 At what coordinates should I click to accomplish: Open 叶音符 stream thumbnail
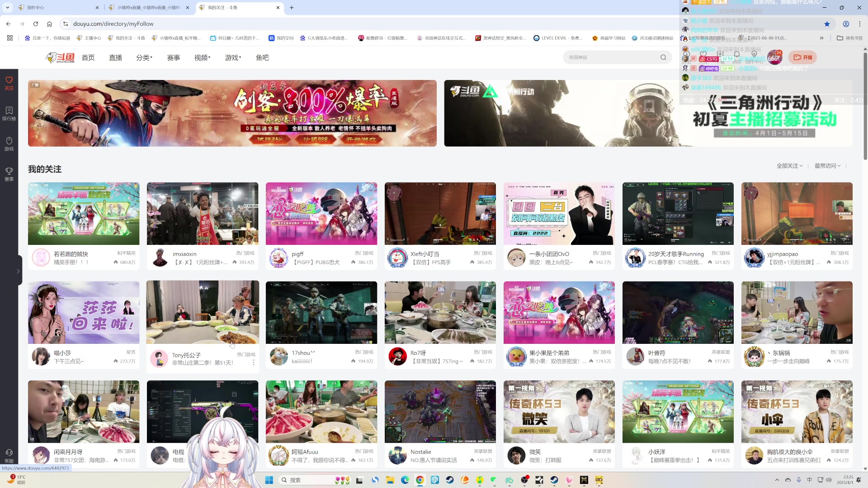(678, 313)
